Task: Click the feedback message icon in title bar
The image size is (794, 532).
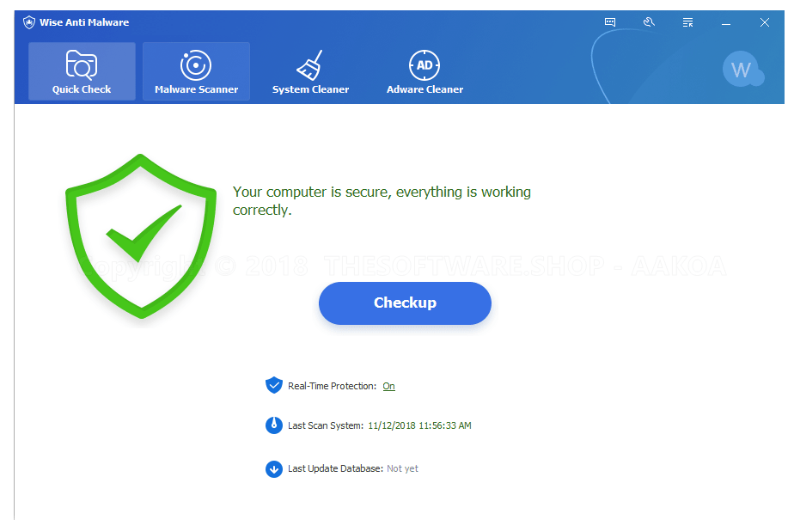Action: (610, 22)
